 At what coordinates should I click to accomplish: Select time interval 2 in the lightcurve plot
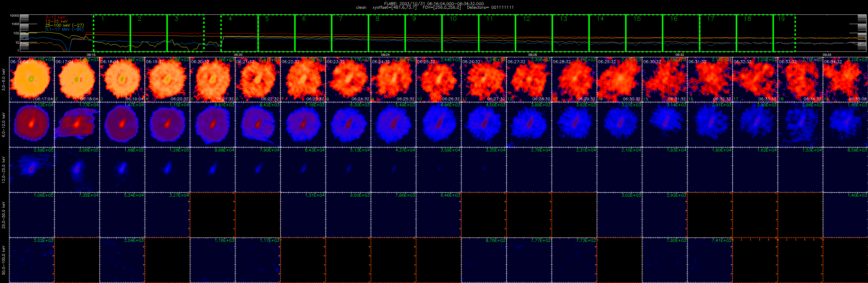click(149, 33)
